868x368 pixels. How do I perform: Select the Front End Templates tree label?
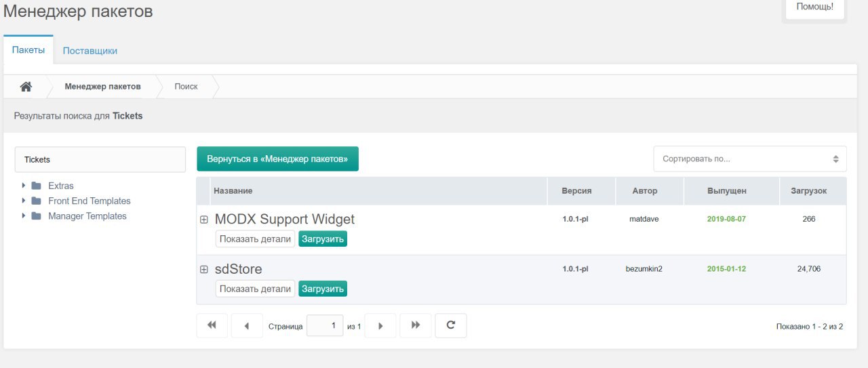90,201
